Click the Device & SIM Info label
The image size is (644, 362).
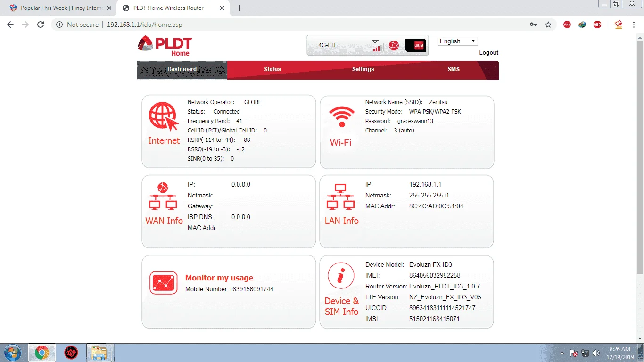coord(342,306)
